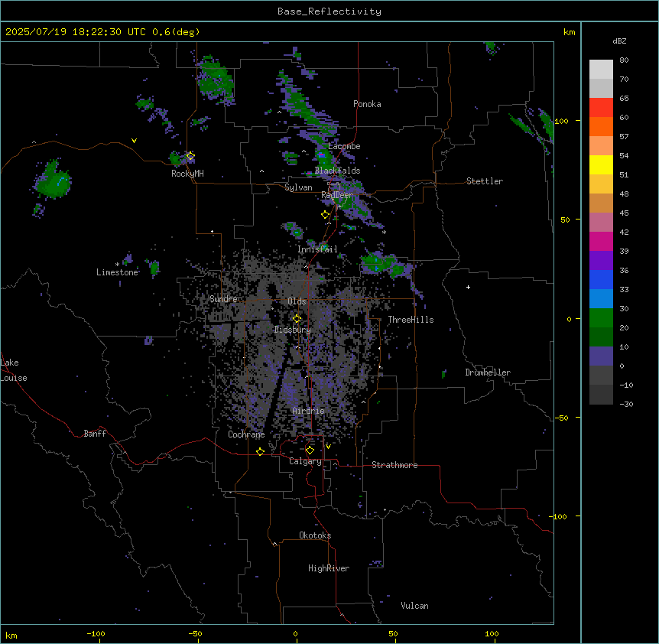The width and height of the screenshot is (659, 644).
Task: Click the Strathmore town label
Action: [394, 465]
